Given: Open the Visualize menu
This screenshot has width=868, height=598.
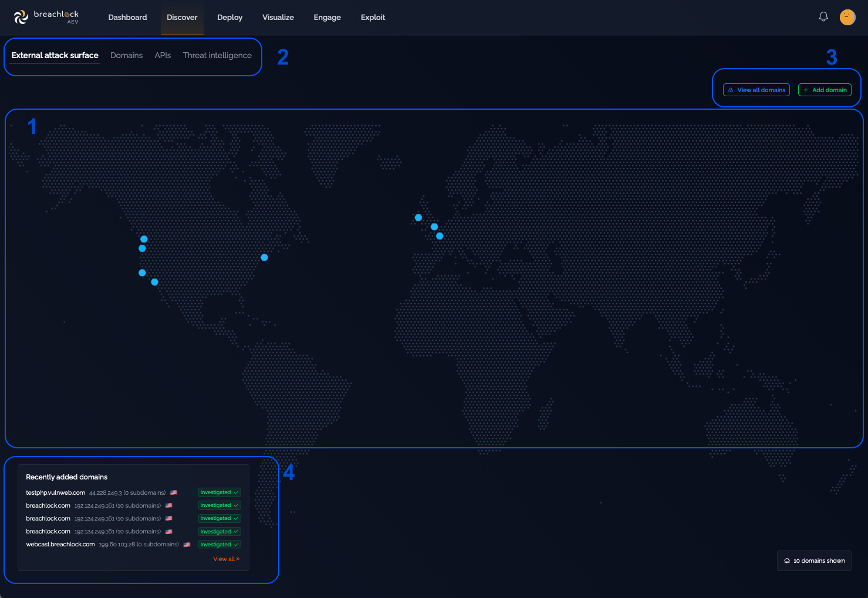Looking at the screenshot, I should tap(278, 18).
